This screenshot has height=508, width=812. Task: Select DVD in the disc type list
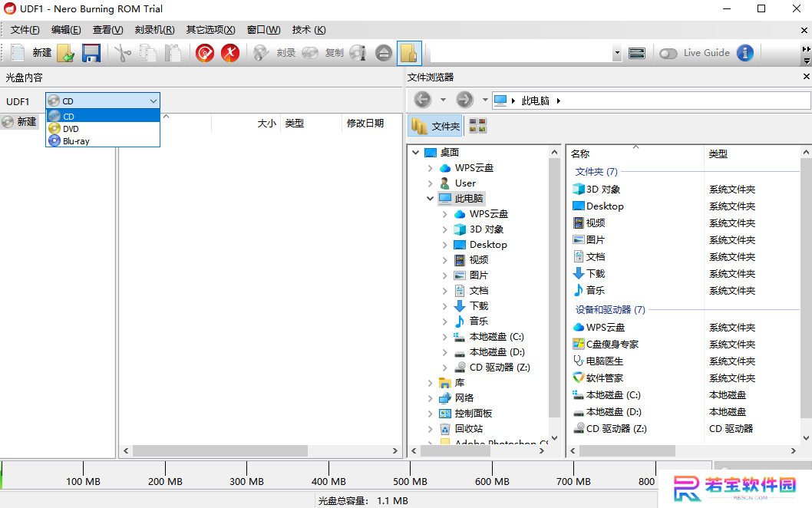(103, 129)
